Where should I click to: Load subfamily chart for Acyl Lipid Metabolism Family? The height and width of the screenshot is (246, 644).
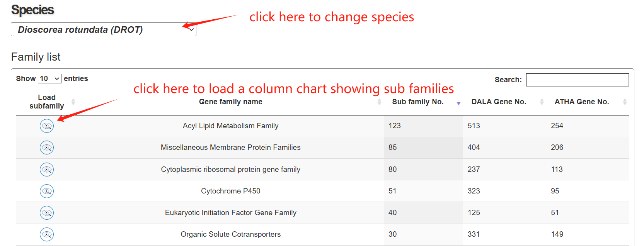pos(47,126)
